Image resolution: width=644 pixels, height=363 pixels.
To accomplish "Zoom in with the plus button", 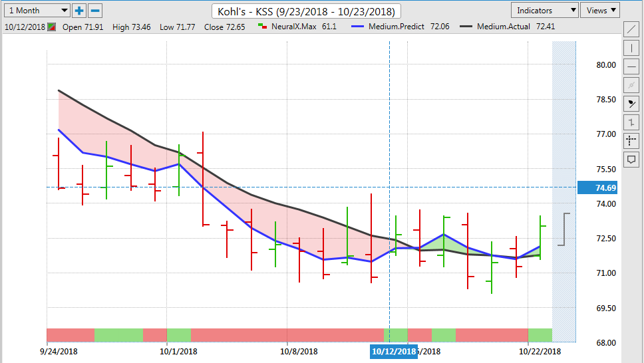I will [79, 11].
